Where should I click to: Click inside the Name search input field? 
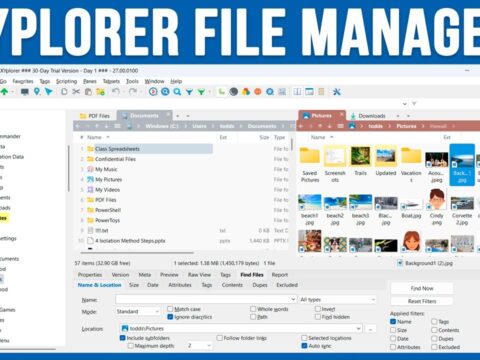pyautogui.click(x=203, y=299)
